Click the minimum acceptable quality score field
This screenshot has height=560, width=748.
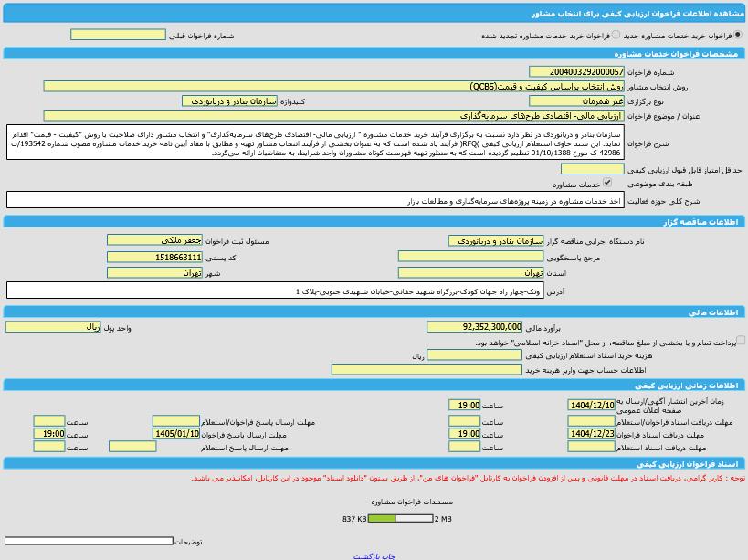[x=592, y=169]
